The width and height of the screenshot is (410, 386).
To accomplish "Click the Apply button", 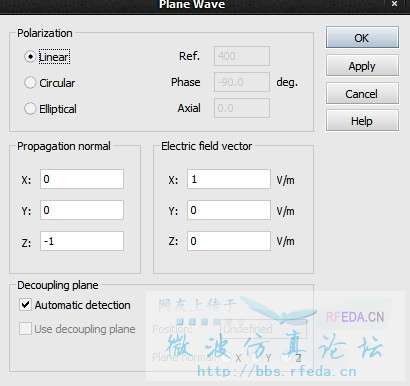I will (x=362, y=66).
